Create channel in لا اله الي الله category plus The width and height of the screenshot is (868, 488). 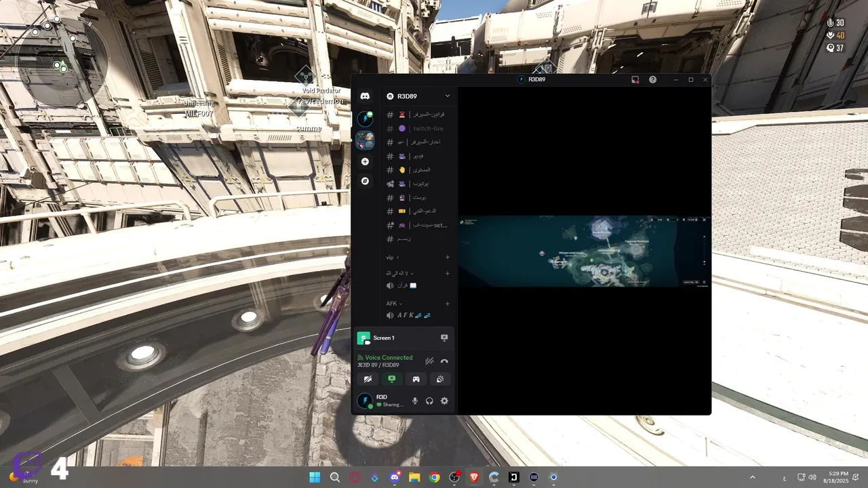coord(448,273)
